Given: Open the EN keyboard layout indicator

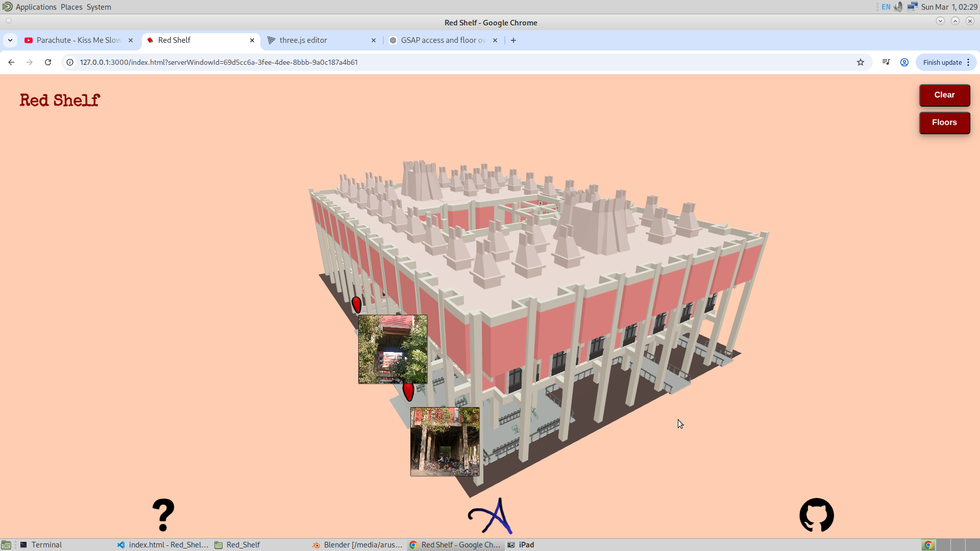Looking at the screenshot, I should click(x=885, y=7).
